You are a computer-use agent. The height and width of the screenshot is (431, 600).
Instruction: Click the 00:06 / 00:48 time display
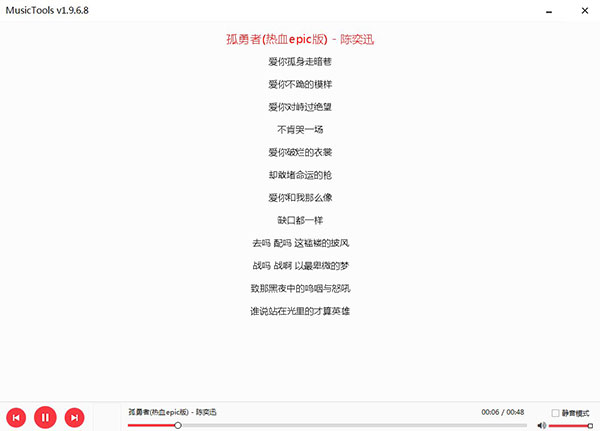pyautogui.click(x=502, y=412)
